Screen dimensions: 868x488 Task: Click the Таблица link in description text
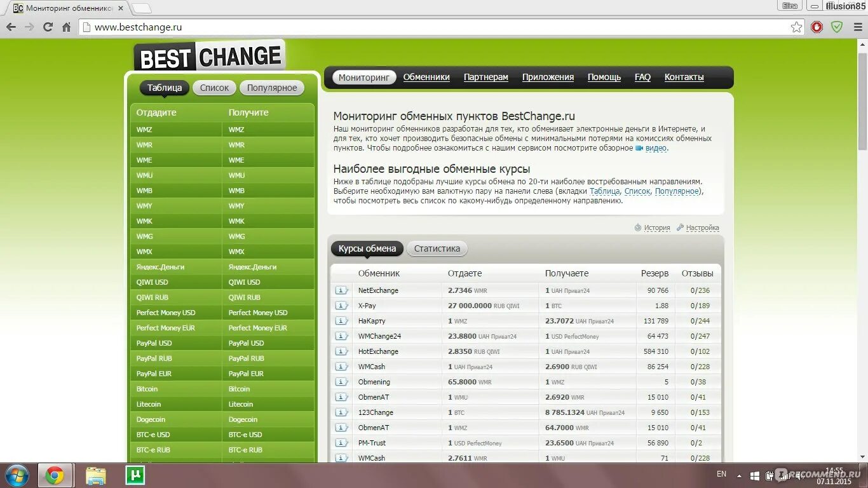point(604,191)
